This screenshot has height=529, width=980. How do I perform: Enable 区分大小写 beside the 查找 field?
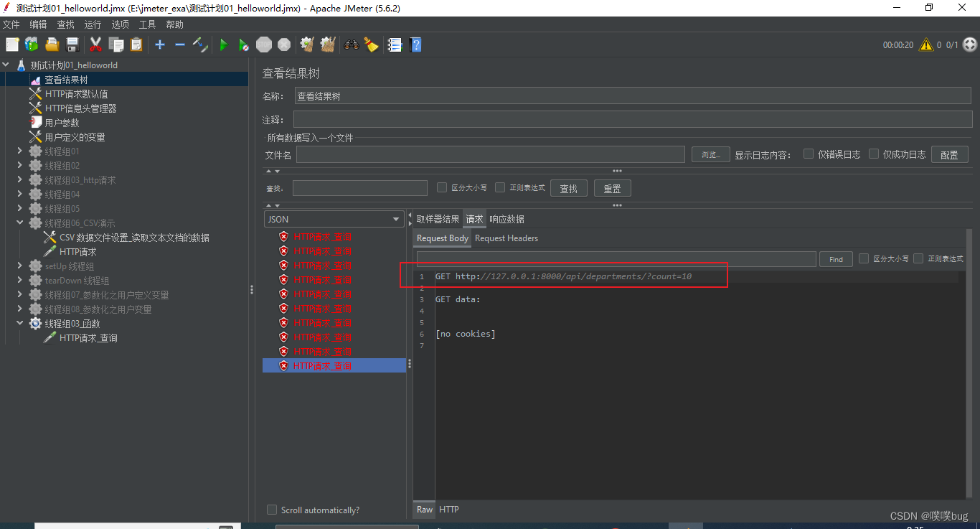point(442,187)
